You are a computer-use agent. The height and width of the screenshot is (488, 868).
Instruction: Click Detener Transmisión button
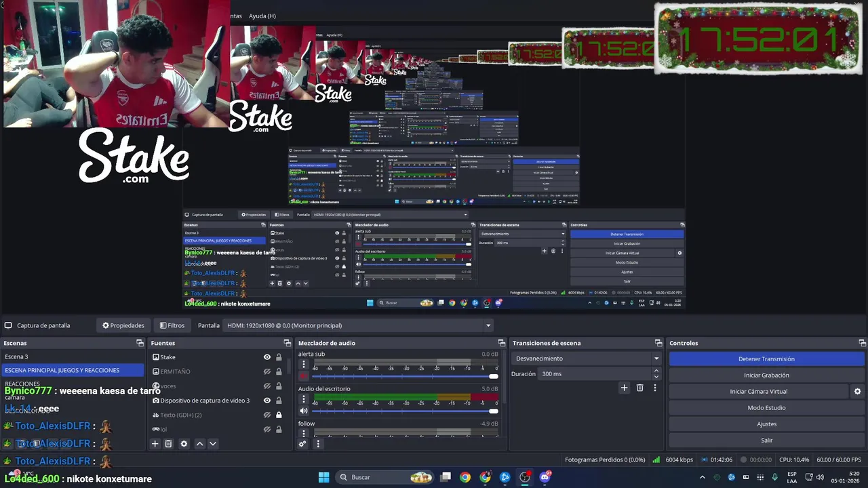pyautogui.click(x=766, y=359)
